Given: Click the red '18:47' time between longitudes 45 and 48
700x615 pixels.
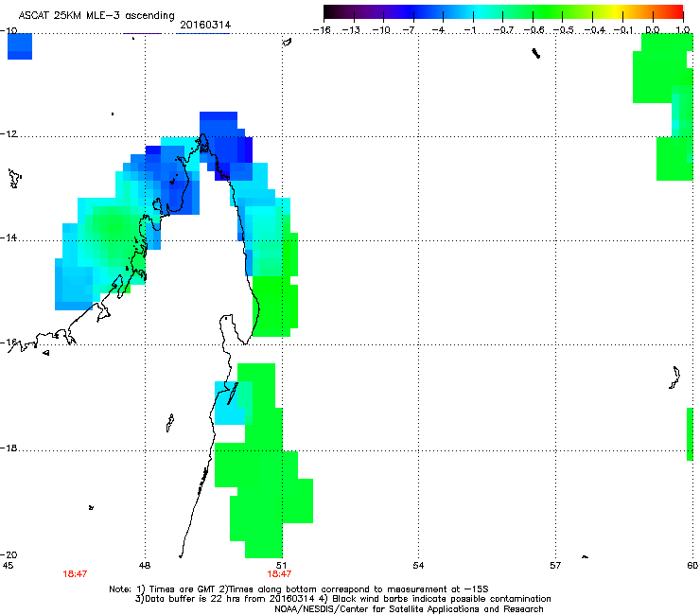Looking at the screenshot, I should pos(75,574).
